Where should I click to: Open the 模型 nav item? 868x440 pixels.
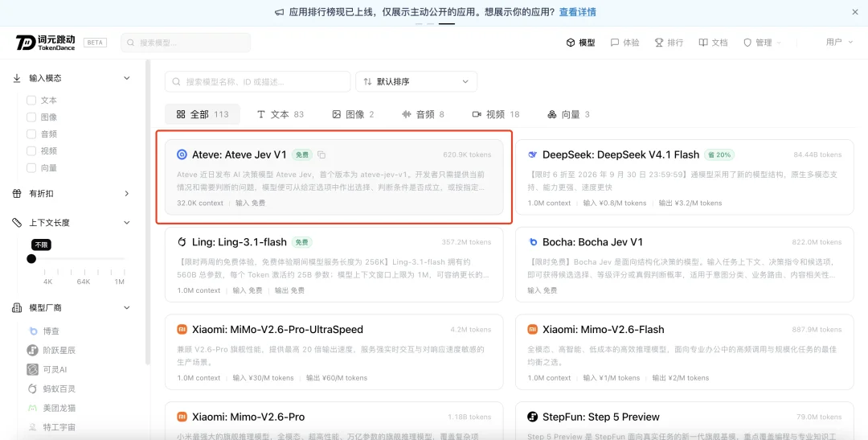[581, 43]
